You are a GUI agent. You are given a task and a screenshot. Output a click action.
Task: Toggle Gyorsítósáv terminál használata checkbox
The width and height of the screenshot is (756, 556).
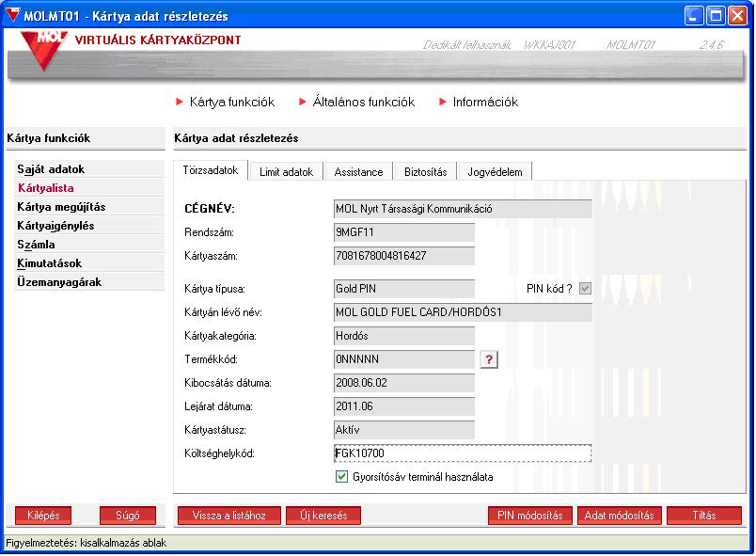pos(341,477)
